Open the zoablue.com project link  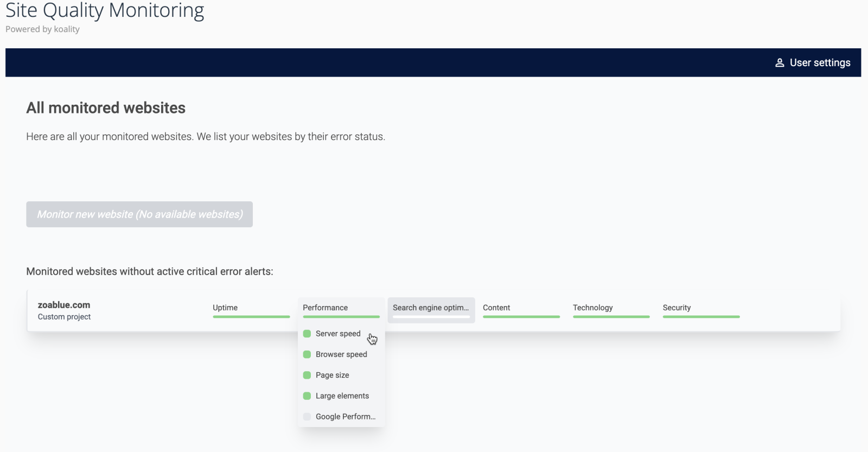pos(64,305)
